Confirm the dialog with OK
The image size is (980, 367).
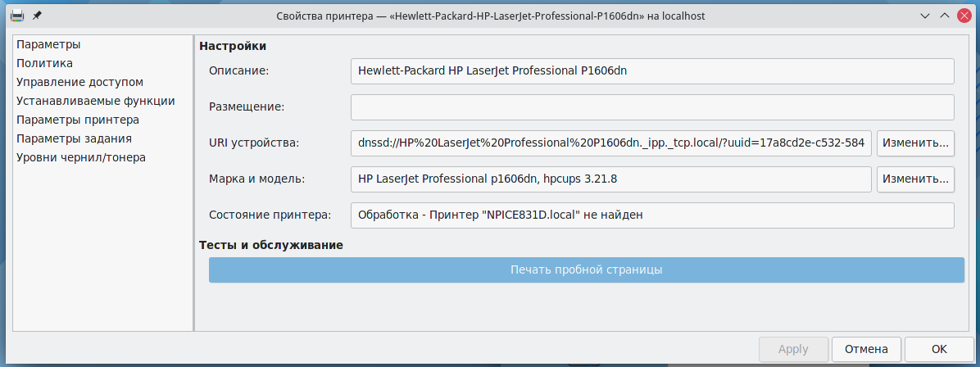coord(939,349)
